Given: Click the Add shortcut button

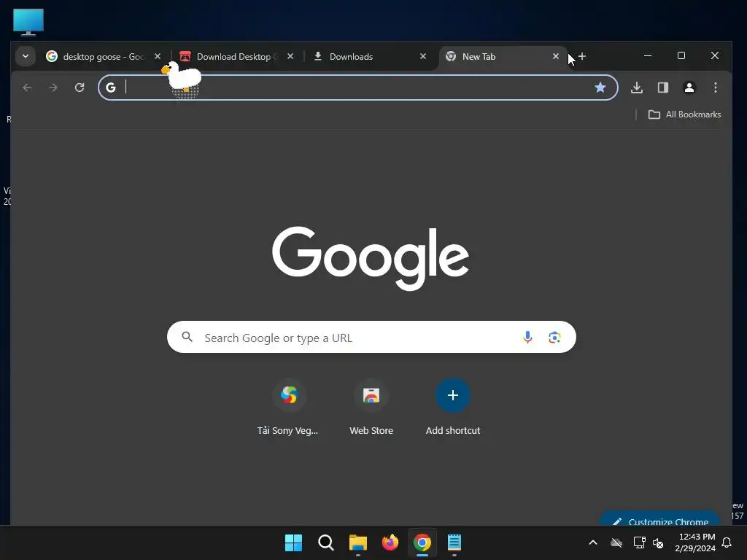Looking at the screenshot, I should pyautogui.click(x=452, y=408).
